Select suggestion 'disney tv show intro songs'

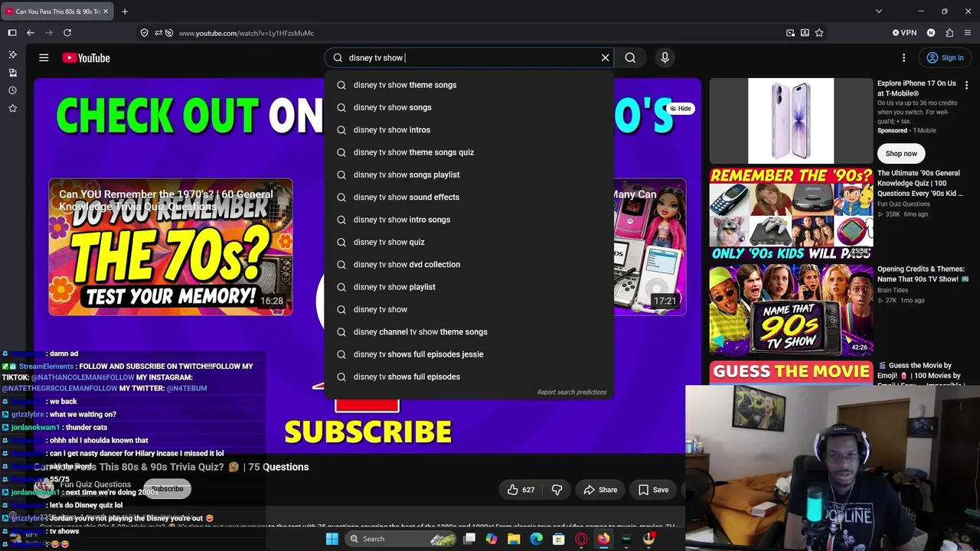pyautogui.click(x=469, y=220)
